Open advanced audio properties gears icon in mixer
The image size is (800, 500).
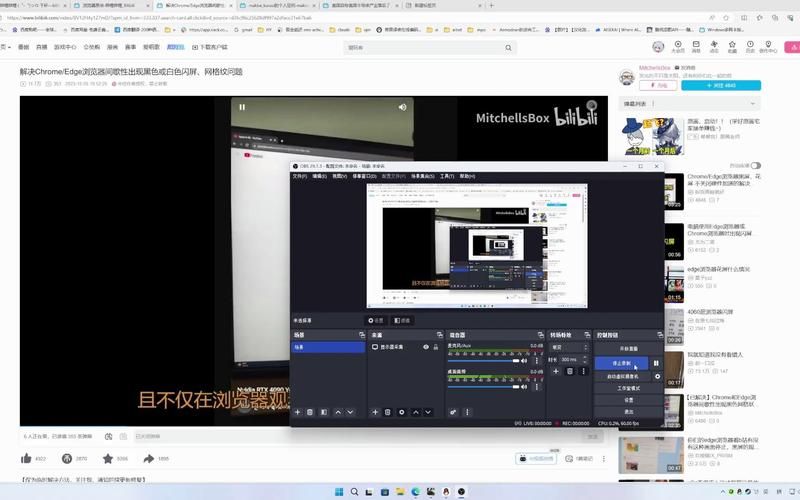(x=453, y=412)
